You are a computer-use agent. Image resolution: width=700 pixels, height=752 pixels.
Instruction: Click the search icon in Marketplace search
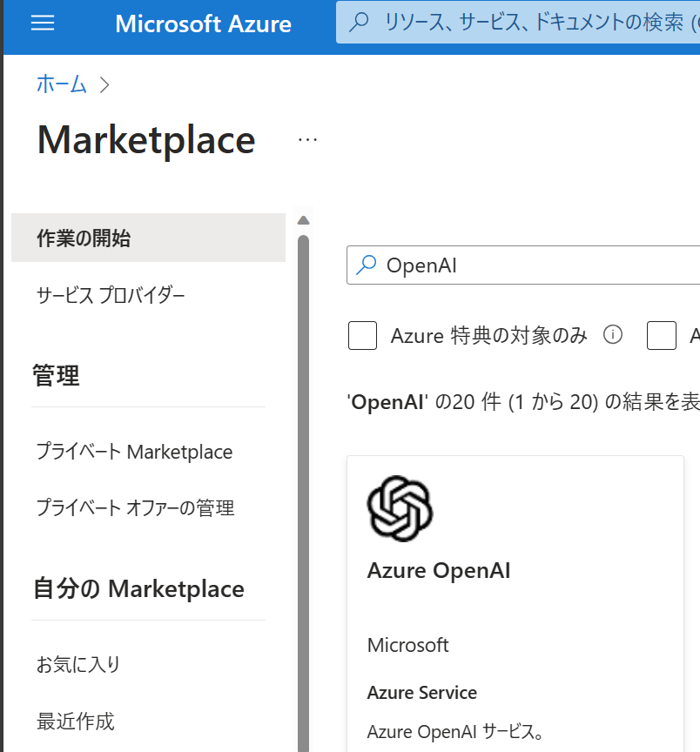(x=367, y=265)
